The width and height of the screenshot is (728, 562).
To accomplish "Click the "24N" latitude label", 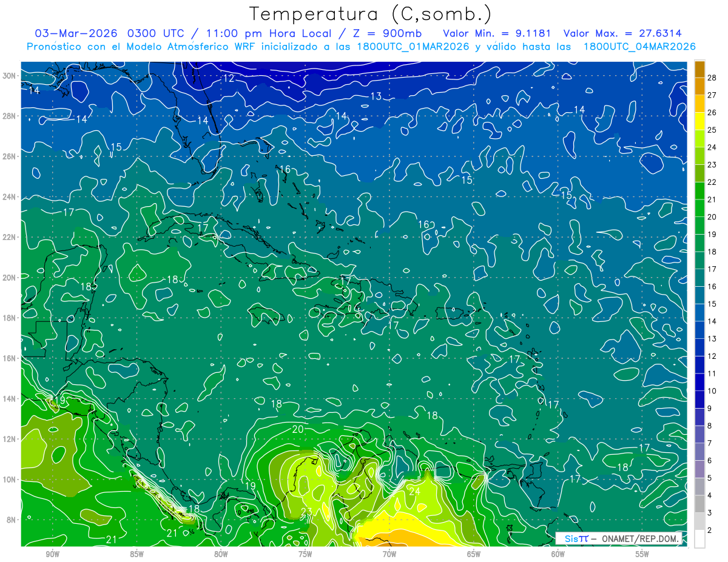I will (x=9, y=197).
